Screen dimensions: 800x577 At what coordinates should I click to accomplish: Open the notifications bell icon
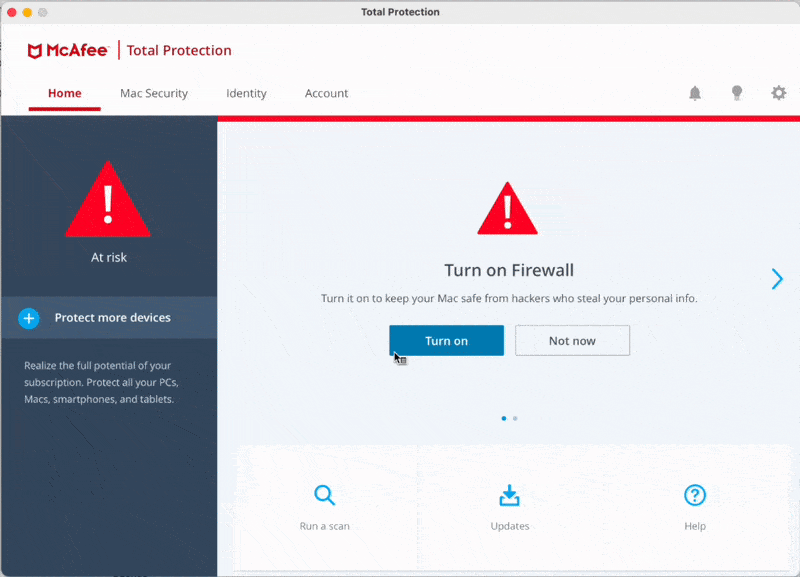tap(695, 93)
